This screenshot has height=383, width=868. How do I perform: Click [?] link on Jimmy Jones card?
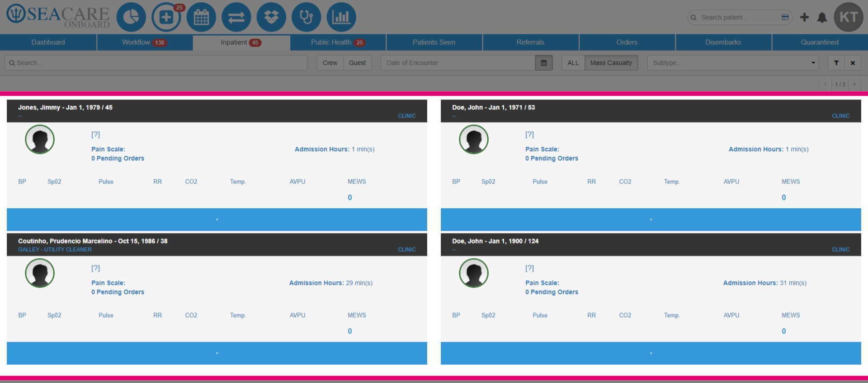pyautogui.click(x=95, y=135)
